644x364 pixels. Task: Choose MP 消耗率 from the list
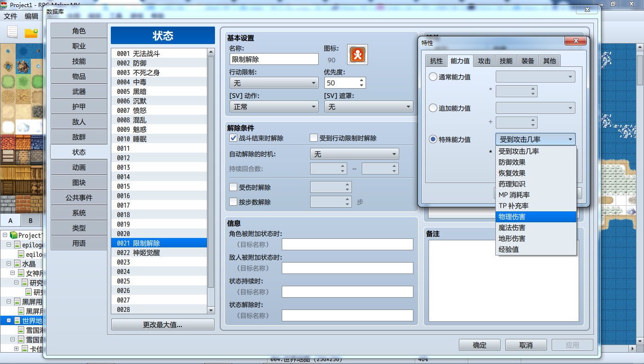click(x=536, y=195)
